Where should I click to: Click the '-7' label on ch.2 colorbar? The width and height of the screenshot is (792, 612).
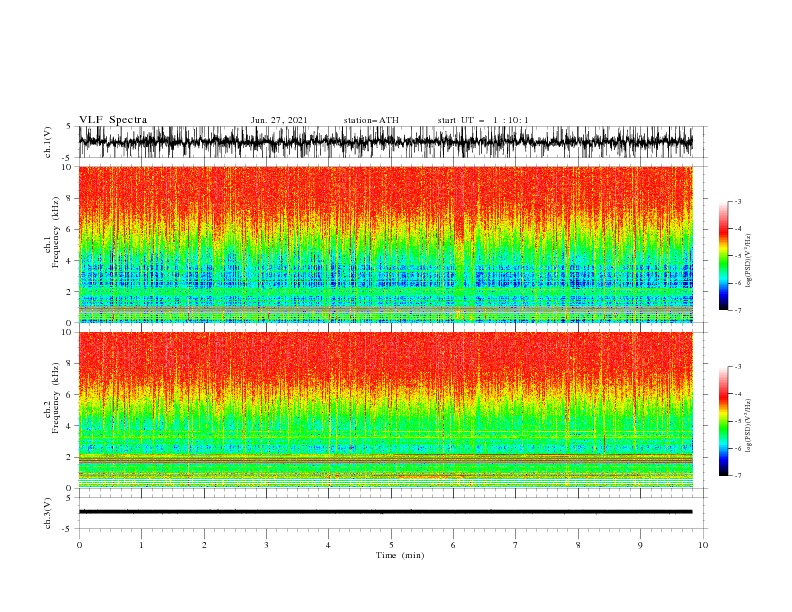coord(737,475)
